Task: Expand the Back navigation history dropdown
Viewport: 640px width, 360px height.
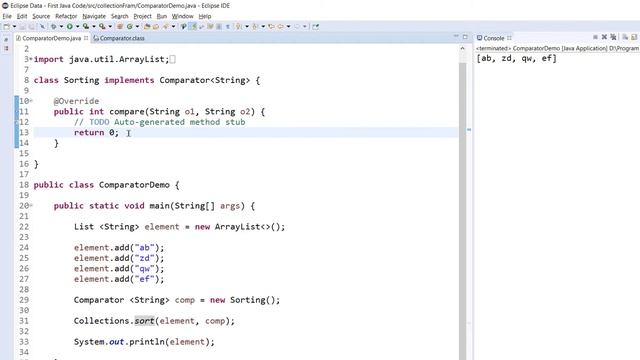Action: point(289,27)
